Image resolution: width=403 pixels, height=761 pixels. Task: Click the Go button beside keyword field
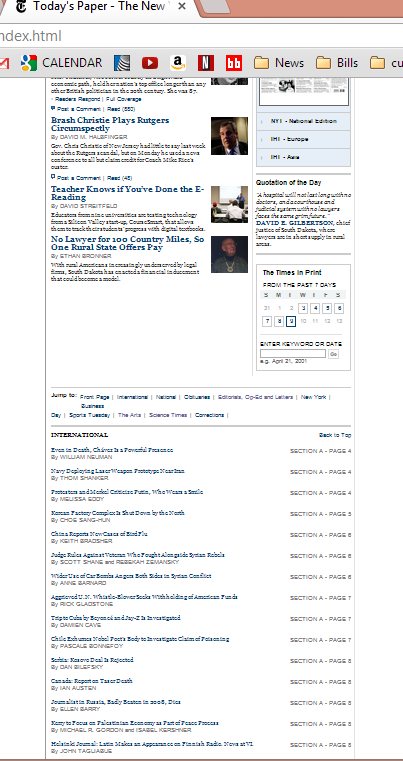(x=333, y=354)
